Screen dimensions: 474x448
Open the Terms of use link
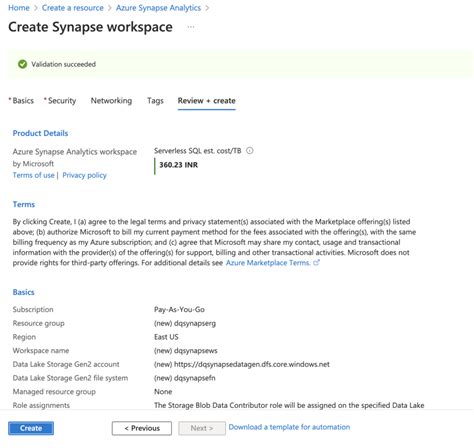point(33,175)
